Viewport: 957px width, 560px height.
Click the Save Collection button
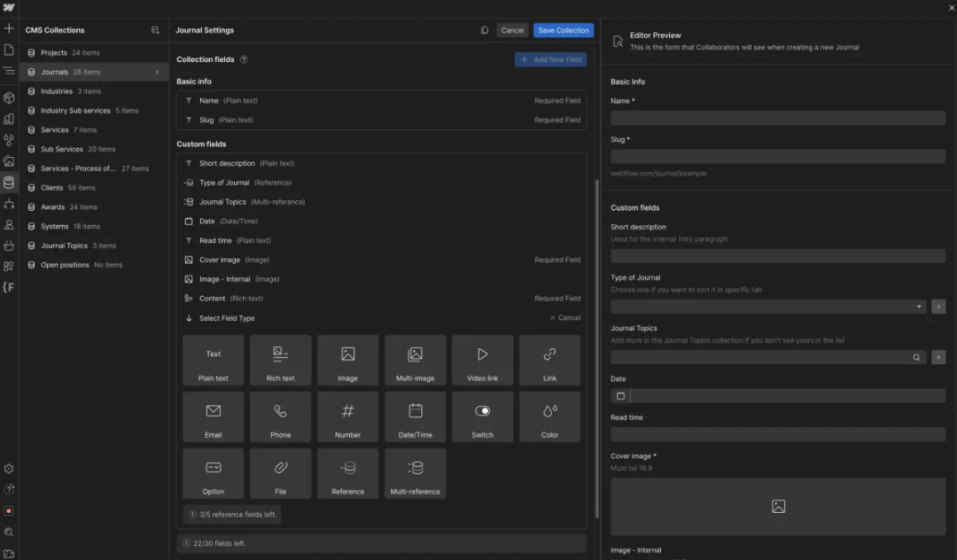coord(563,29)
